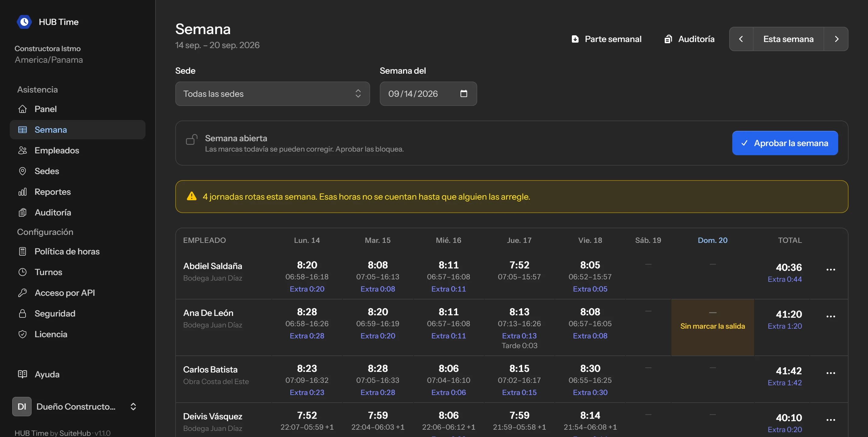
Task: Click the Lun. 14 column header
Action: tap(307, 240)
